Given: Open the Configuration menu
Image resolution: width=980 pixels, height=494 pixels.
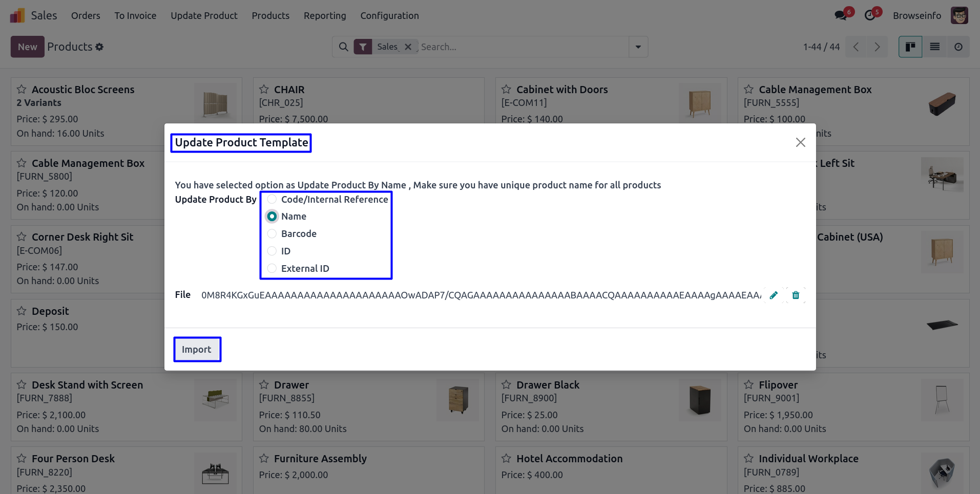Looking at the screenshot, I should coord(389,15).
